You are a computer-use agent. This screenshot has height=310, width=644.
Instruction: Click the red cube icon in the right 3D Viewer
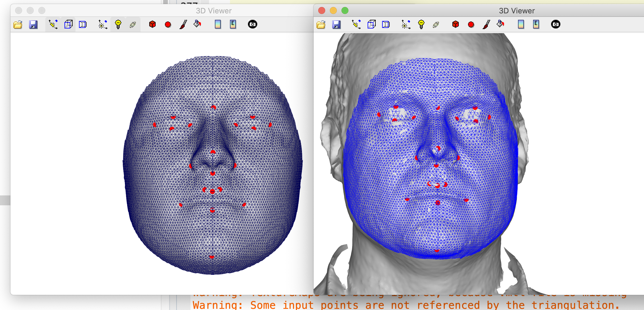pos(455,24)
